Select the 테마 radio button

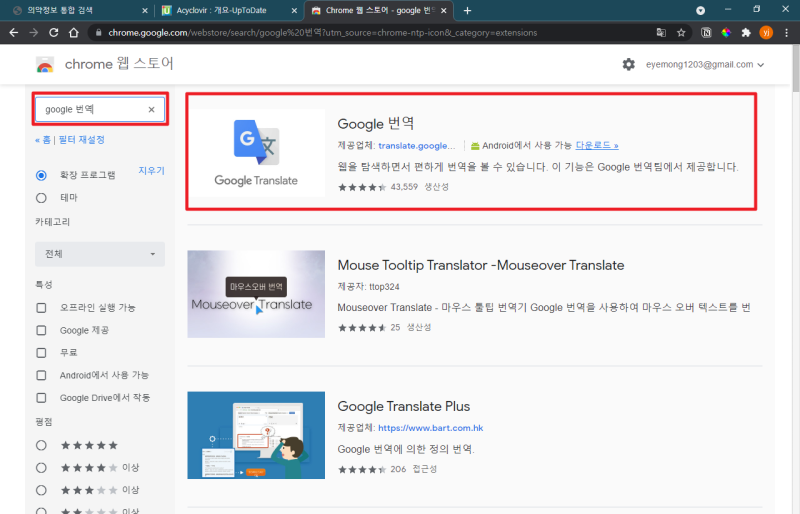point(41,198)
